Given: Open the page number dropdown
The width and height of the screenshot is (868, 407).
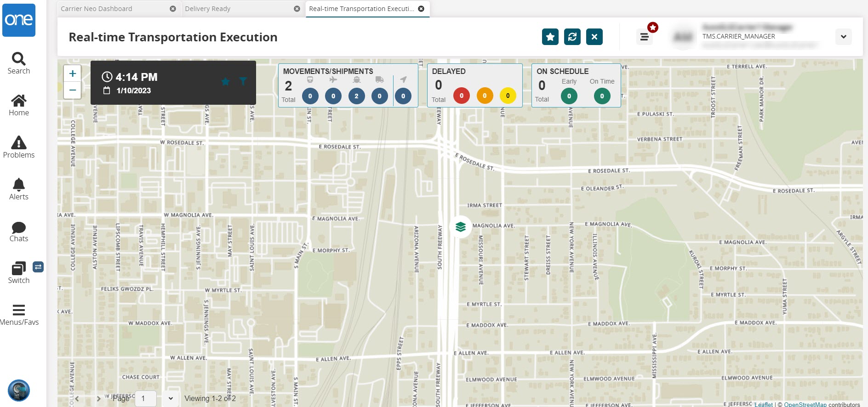Looking at the screenshot, I should tap(171, 398).
